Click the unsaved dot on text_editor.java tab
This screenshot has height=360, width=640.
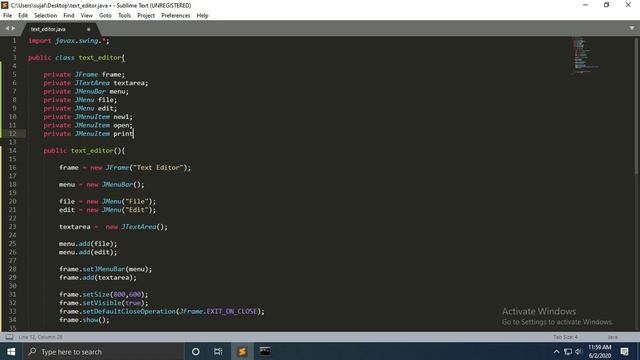coord(88,29)
